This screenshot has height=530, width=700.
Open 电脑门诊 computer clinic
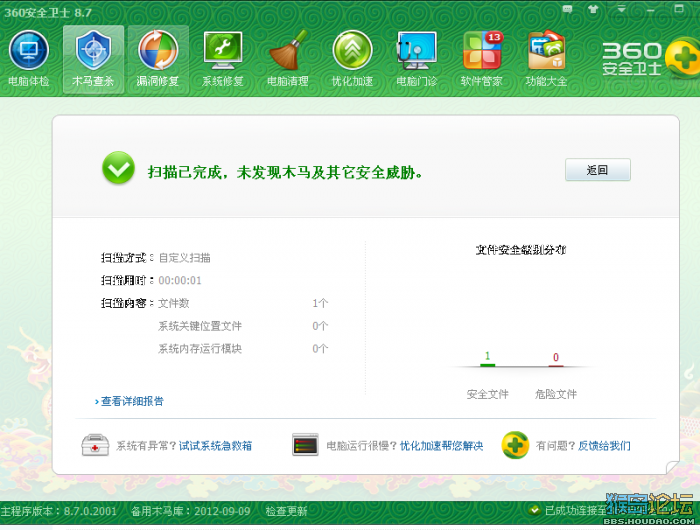tap(417, 59)
